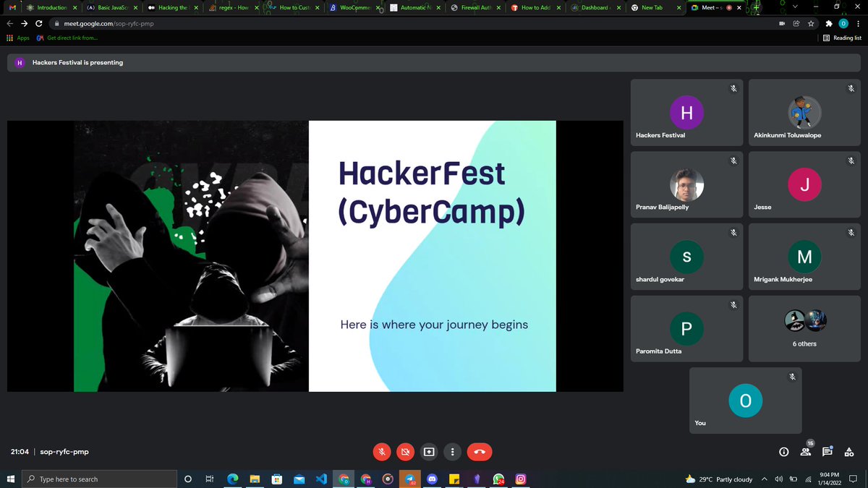The width and height of the screenshot is (868, 488).
Task: Open the Chrome extensions puzzle icon
Action: coord(829,23)
